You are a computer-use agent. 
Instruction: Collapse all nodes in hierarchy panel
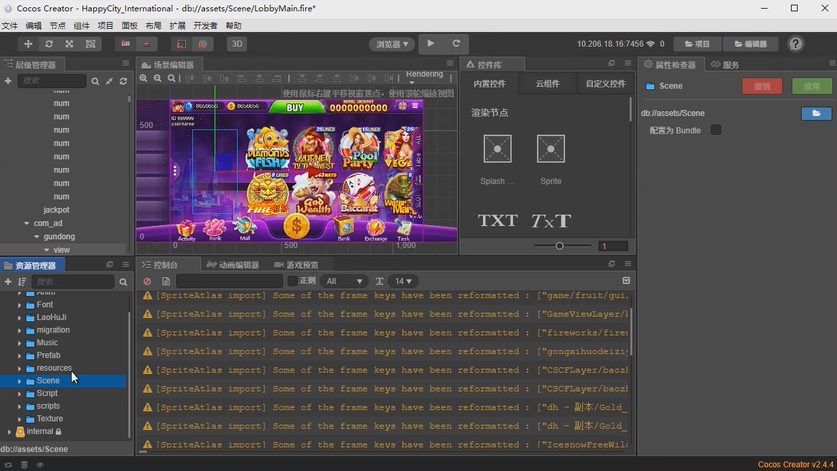(109, 81)
